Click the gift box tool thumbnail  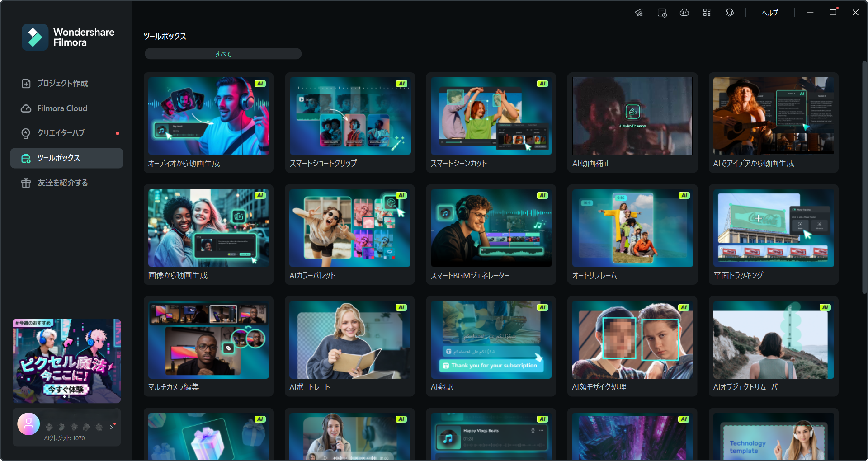pyautogui.click(x=208, y=436)
